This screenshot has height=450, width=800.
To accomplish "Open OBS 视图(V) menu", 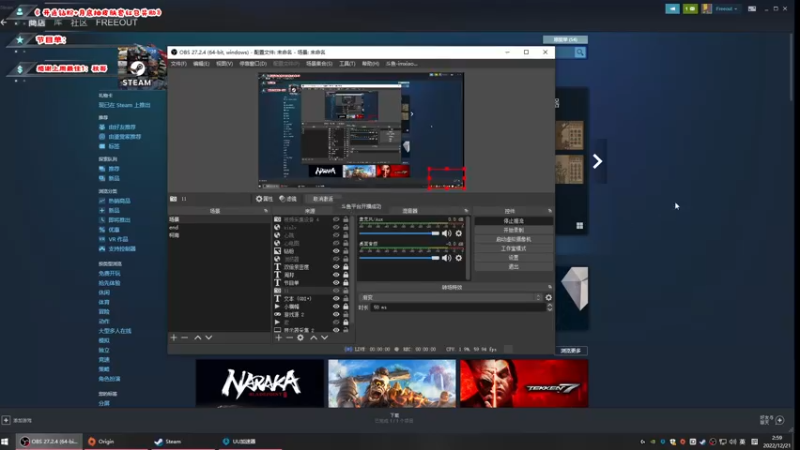I will pos(224,64).
